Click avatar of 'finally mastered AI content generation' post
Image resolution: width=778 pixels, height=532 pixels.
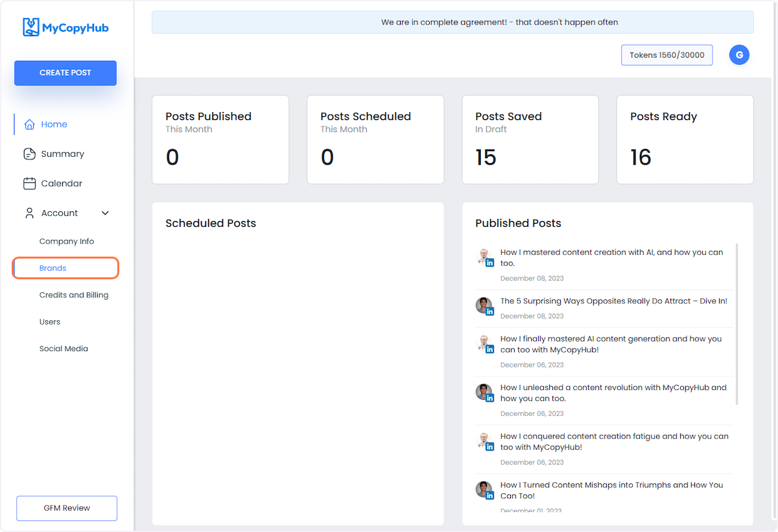tap(485, 344)
